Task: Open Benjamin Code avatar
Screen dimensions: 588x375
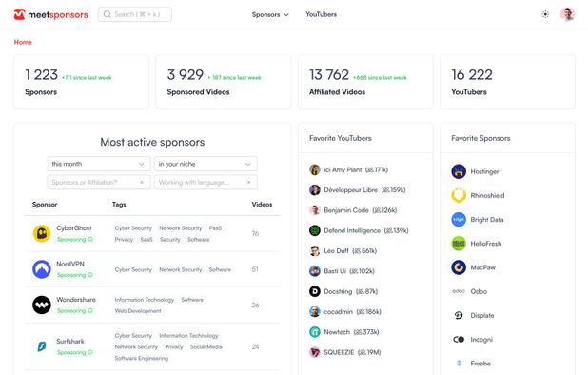Action: [315, 210]
